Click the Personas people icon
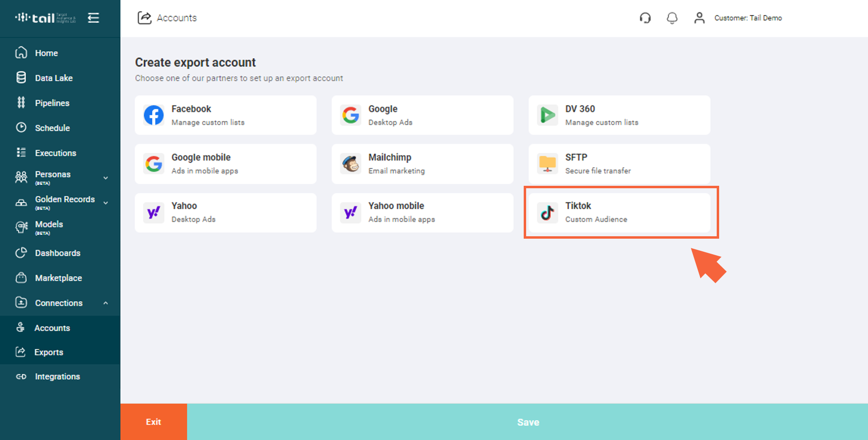868x440 pixels. (21, 177)
